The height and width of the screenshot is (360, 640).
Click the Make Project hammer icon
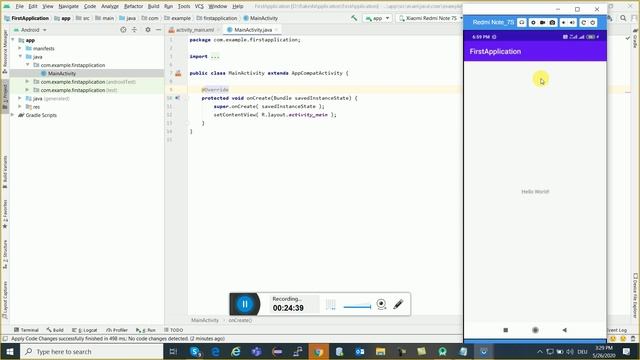(x=354, y=18)
